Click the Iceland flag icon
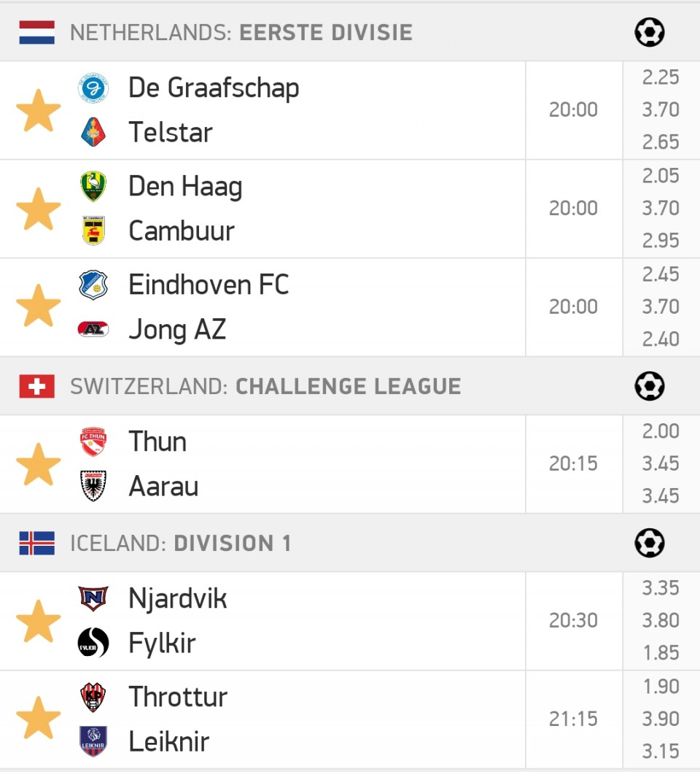The width and height of the screenshot is (700, 772). pos(37,543)
